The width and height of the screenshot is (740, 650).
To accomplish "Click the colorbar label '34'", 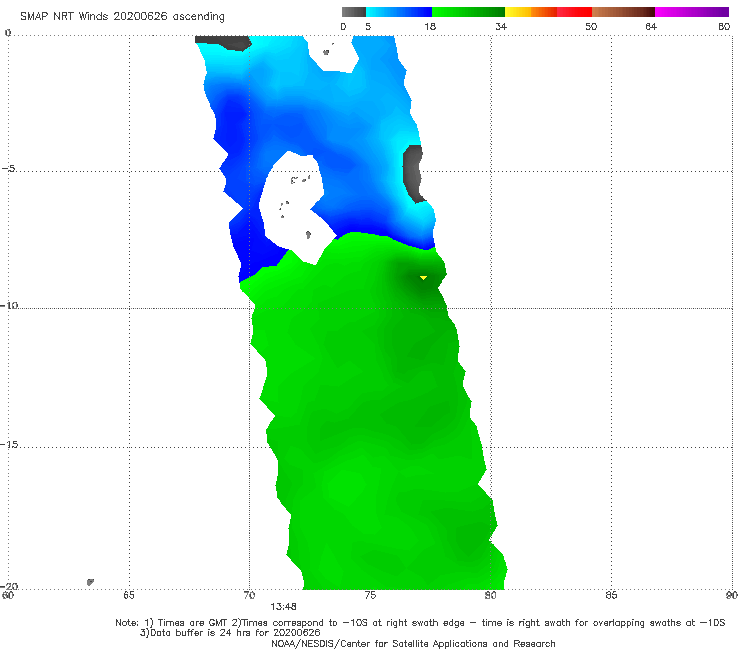I will point(501,26).
